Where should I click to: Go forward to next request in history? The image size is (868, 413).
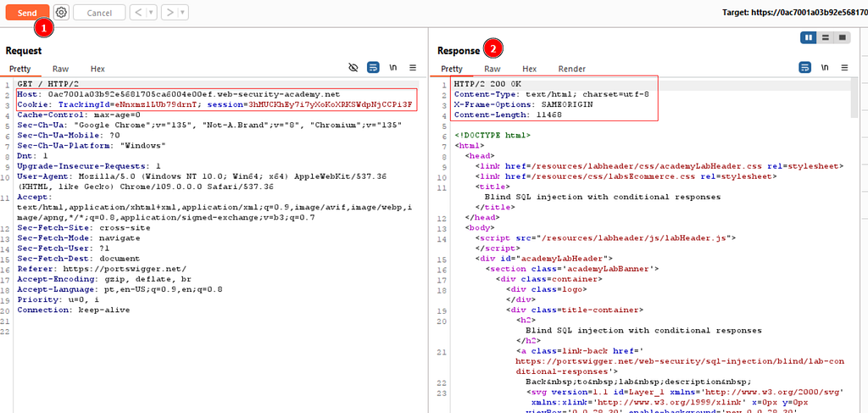point(170,12)
